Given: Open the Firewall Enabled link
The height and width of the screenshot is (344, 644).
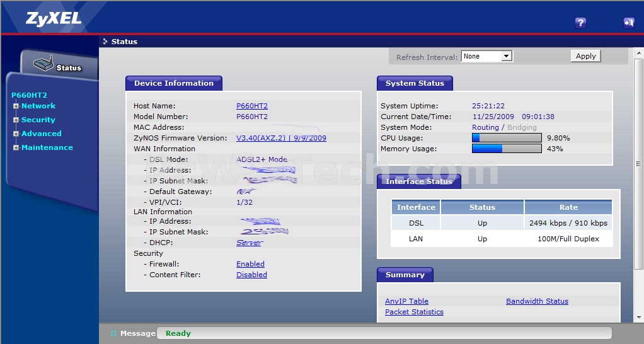Looking at the screenshot, I should [x=250, y=264].
